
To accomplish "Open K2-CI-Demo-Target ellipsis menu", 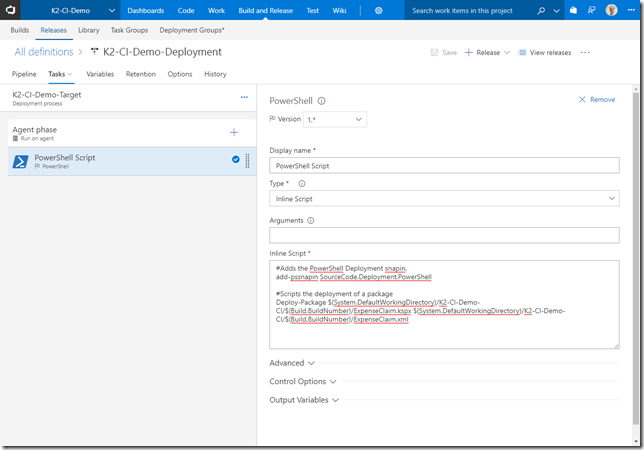I will [244, 97].
